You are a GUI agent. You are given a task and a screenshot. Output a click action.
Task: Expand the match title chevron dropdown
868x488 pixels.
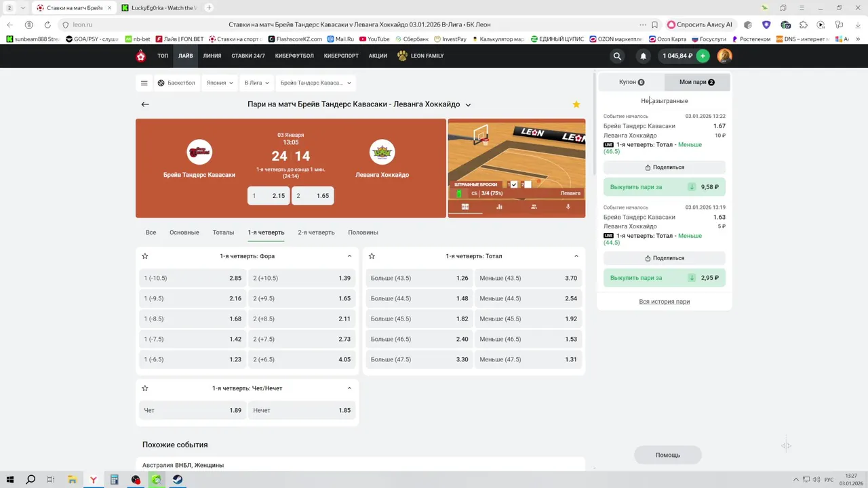click(468, 105)
